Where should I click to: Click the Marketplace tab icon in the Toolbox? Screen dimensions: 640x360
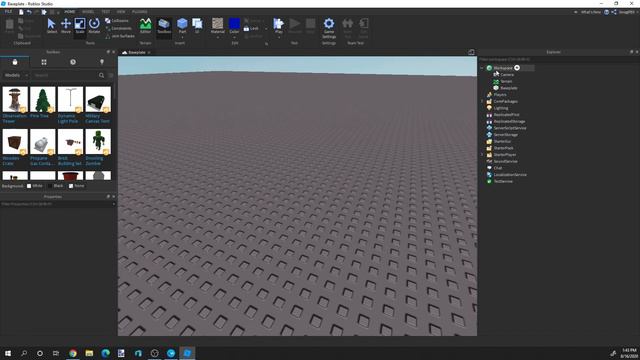[x=15, y=62]
